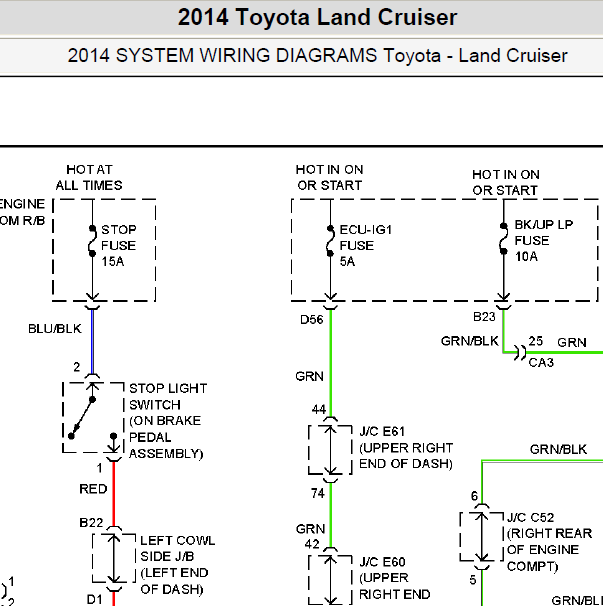Click the J/C E61 junction connector symbol
The width and height of the screenshot is (603, 606).
tap(330, 450)
